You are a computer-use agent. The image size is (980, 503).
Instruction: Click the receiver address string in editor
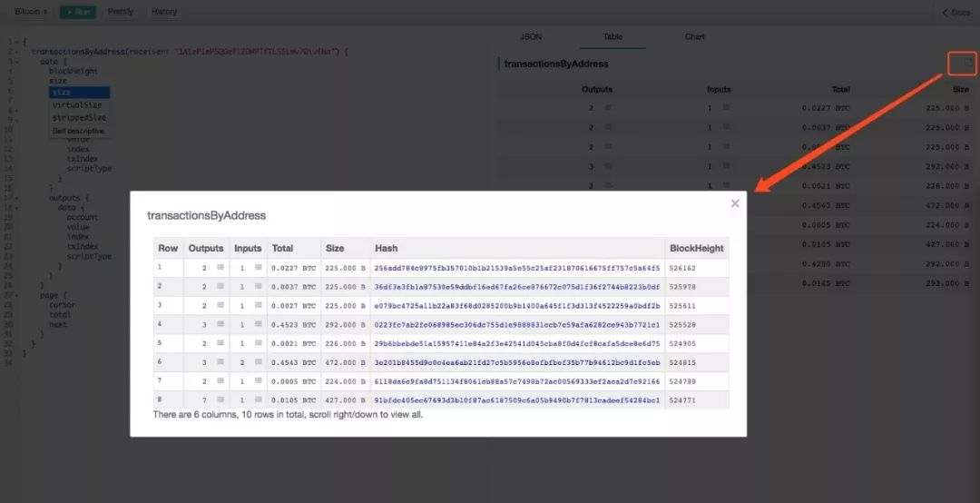coord(256,52)
